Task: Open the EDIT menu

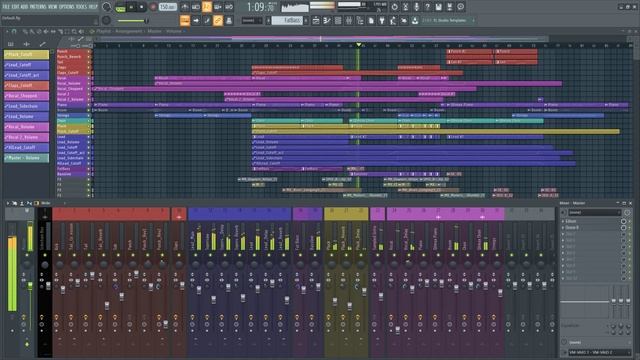Action: coord(16,7)
